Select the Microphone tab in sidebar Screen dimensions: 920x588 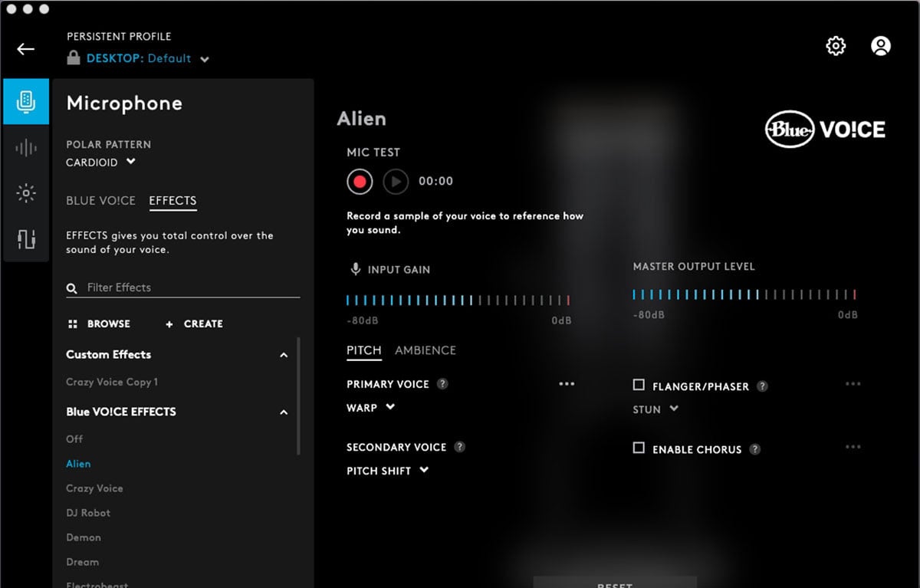point(26,101)
